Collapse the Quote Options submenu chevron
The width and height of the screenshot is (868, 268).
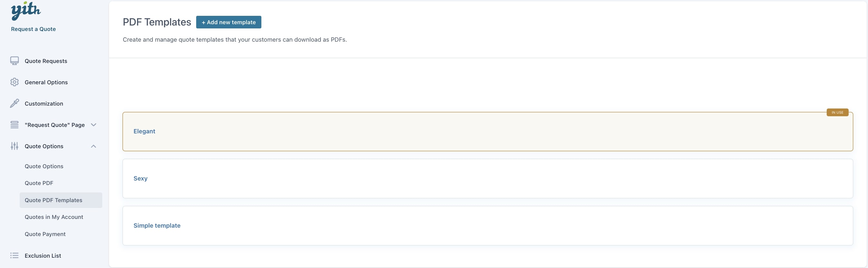click(x=94, y=146)
